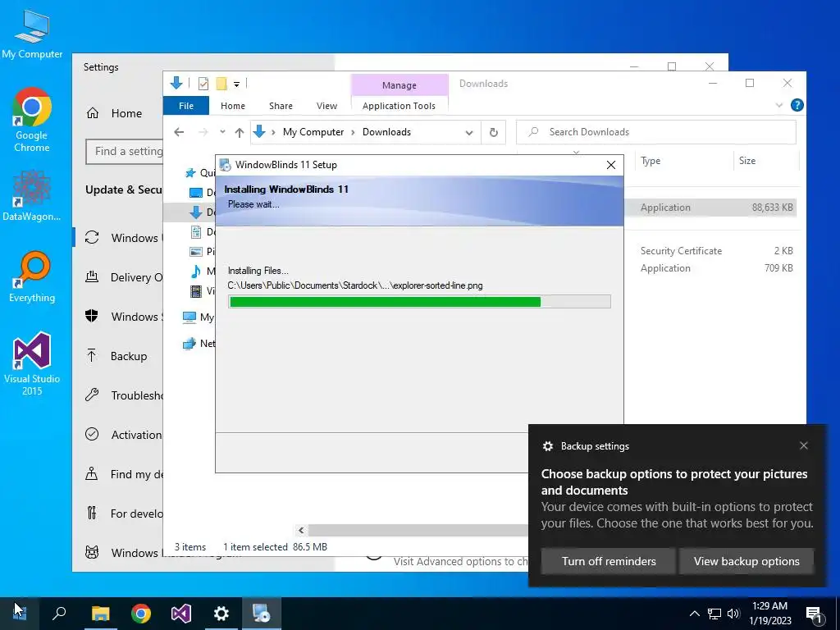Select the 709 KB Application row

point(710,268)
